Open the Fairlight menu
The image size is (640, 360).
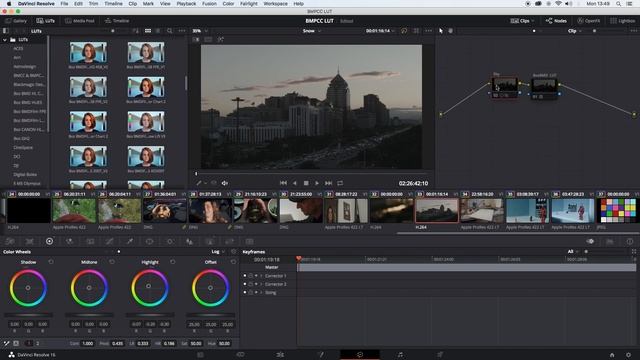249,4
